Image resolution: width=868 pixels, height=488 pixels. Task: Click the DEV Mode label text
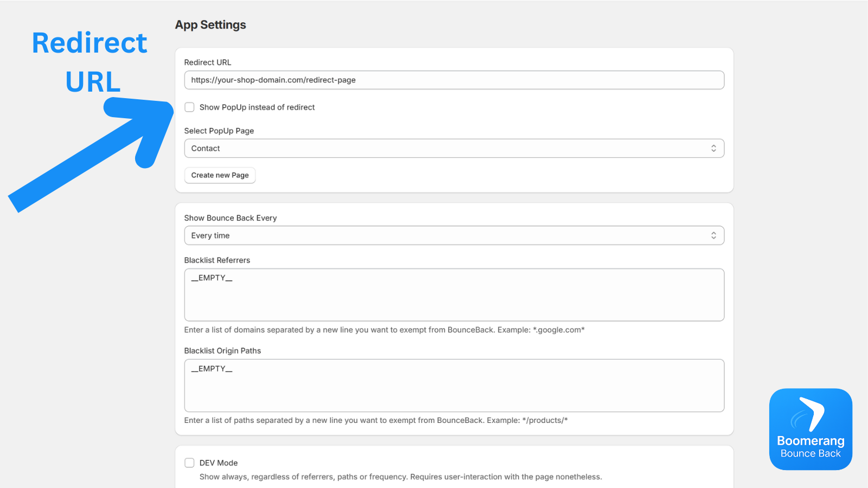tap(219, 463)
